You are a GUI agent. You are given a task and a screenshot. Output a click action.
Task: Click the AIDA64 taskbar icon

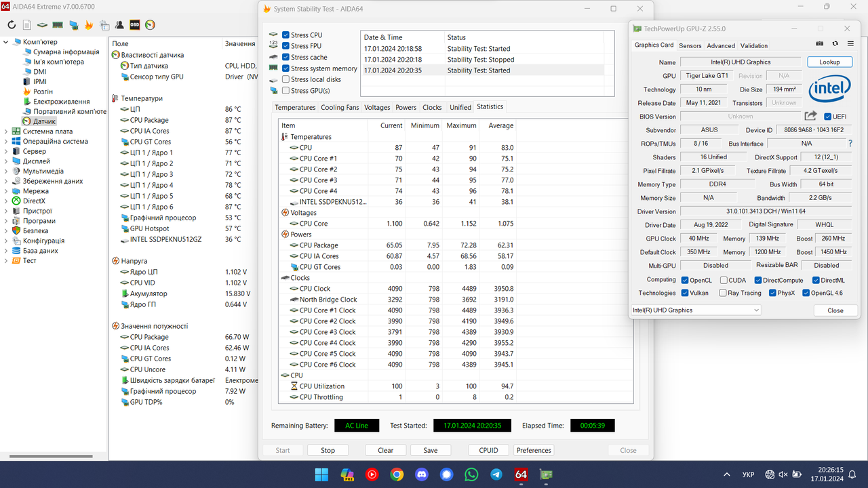(x=521, y=474)
